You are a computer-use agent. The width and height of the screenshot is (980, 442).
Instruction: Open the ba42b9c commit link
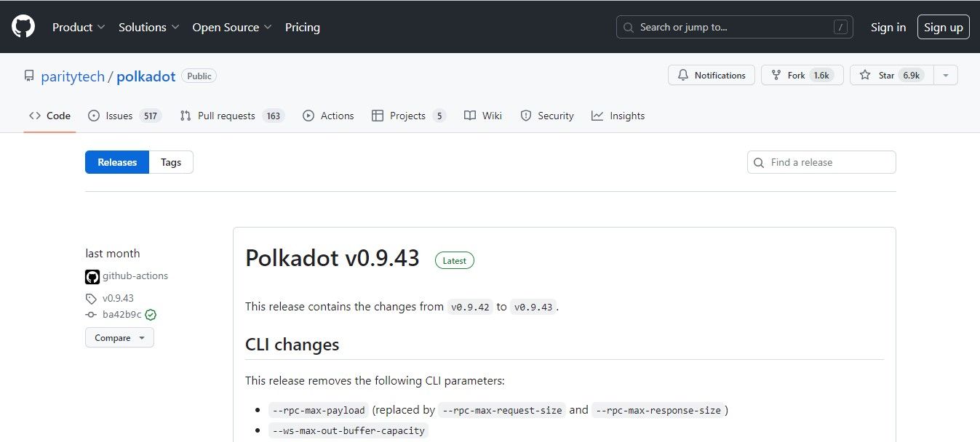121,315
